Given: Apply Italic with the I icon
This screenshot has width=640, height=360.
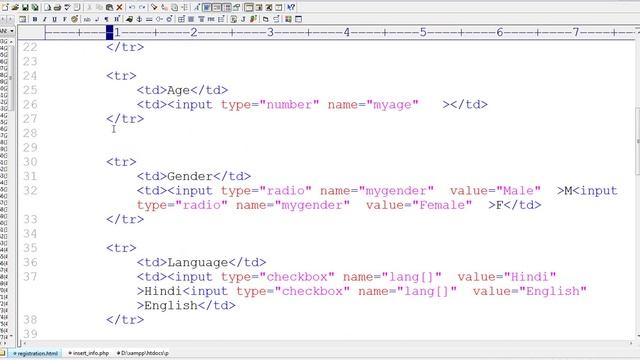Looking at the screenshot, I should tap(44, 19).
